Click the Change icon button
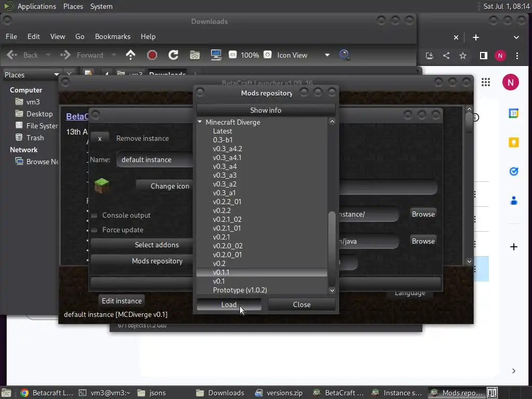 click(x=165, y=186)
